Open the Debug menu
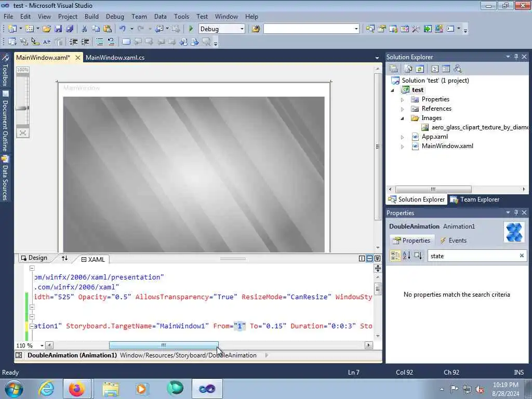The width and height of the screenshot is (532, 399). pyautogui.click(x=115, y=16)
